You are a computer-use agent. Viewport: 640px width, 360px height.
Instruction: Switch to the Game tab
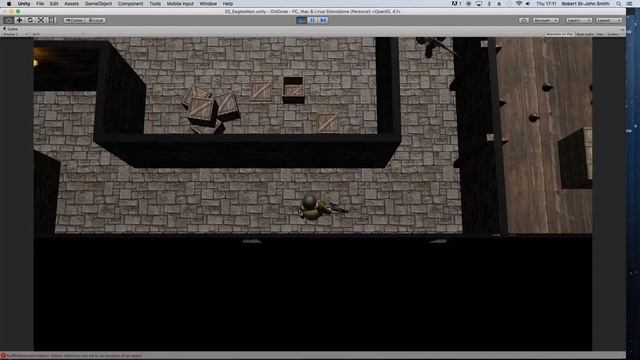(x=11, y=29)
